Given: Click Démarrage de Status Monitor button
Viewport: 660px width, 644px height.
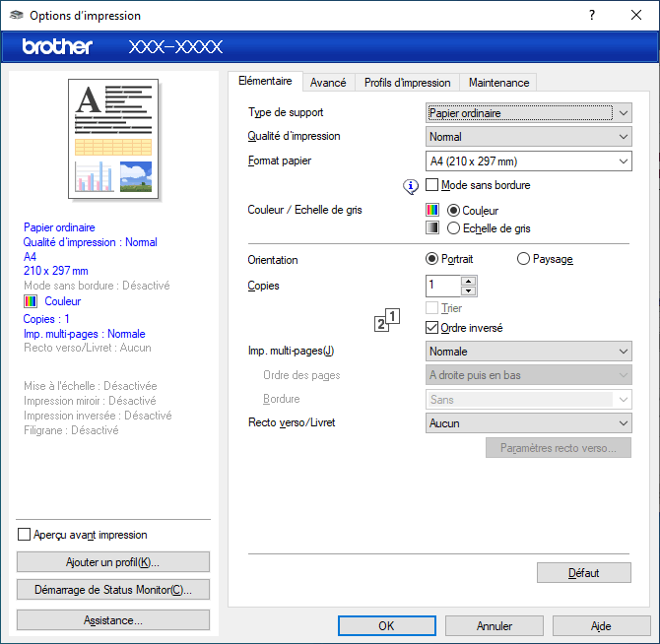Looking at the screenshot, I should (113, 590).
